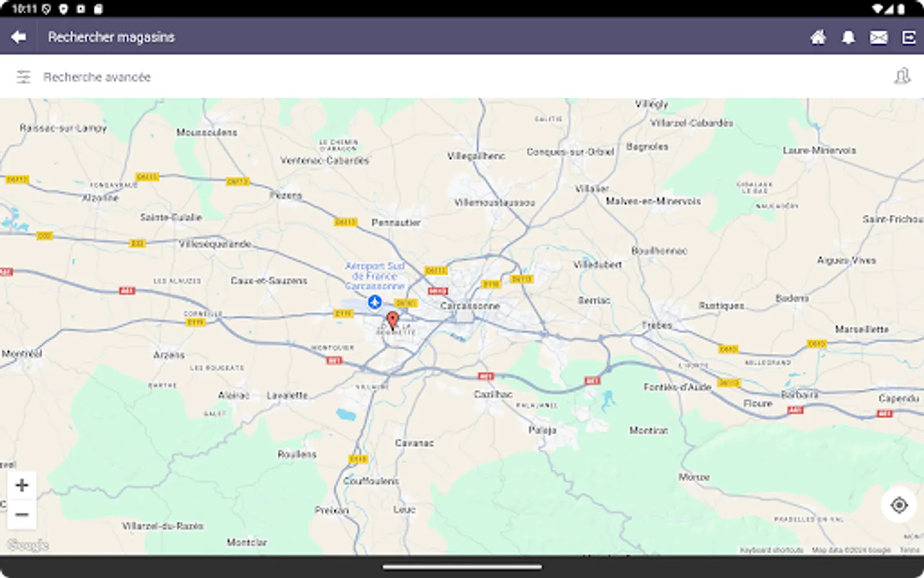Zoom in using the plus control

(x=22, y=486)
